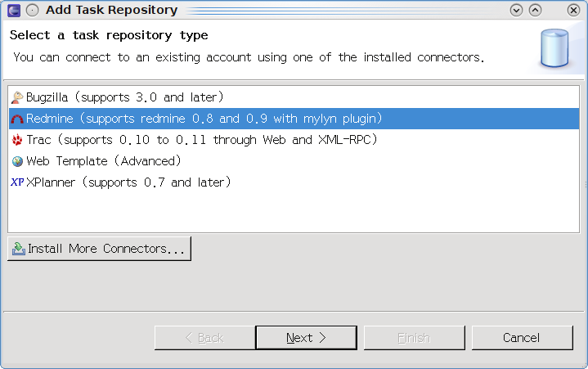Screen dimensions: 588x369
Task: Click the greyed-out Finish button
Action: [415, 338]
